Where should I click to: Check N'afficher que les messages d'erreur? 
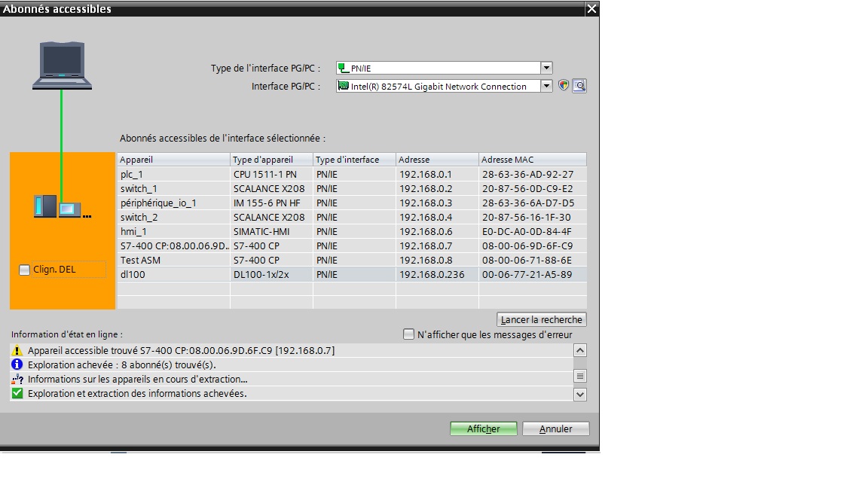tap(408, 334)
